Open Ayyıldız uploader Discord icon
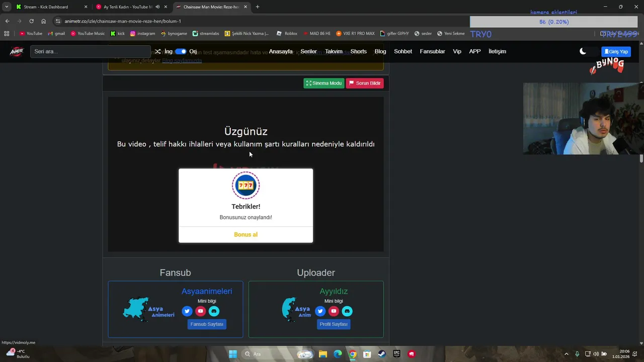Image resolution: width=644 pixels, height=362 pixels. pyautogui.click(x=347, y=311)
